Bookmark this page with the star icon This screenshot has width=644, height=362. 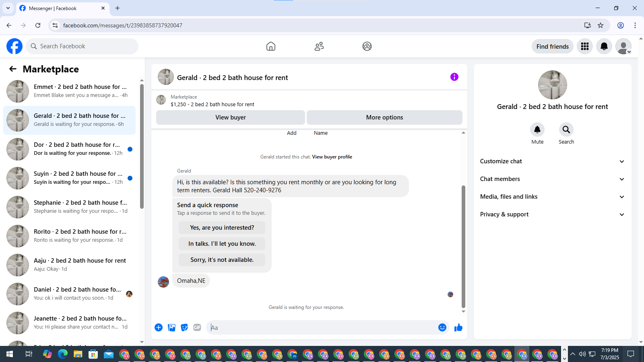(x=601, y=25)
